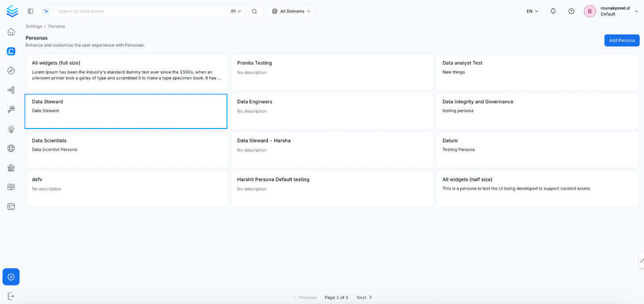Open Data Engineers persona card
This screenshot has height=304, width=644.
coord(332,111)
